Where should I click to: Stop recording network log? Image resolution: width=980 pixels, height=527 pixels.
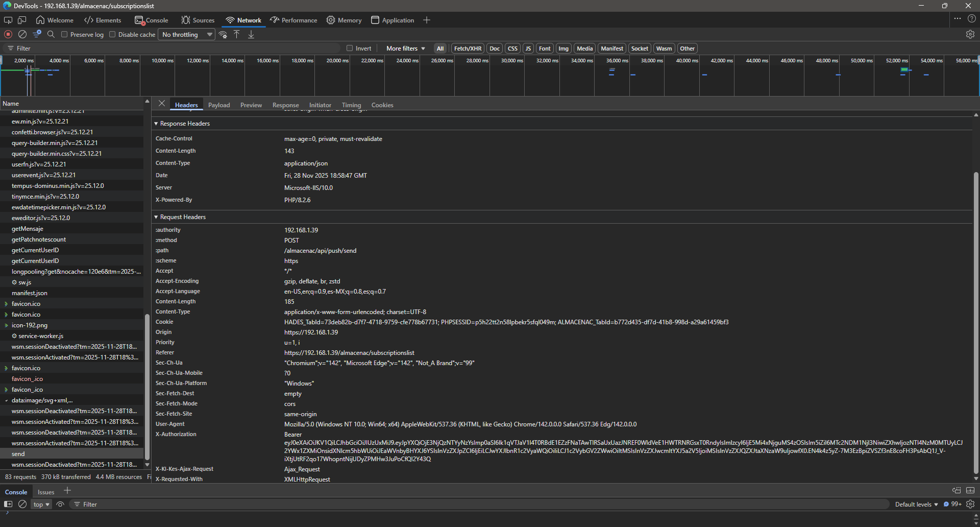8,34
